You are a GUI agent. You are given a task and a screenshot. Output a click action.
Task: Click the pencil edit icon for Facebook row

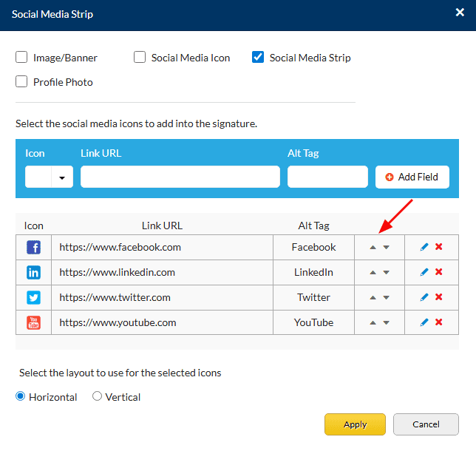click(x=424, y=247)
